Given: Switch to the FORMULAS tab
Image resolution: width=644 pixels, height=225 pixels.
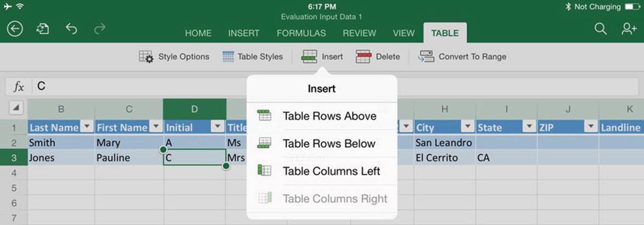Looking at the screenshot, I should click(301, 33).
